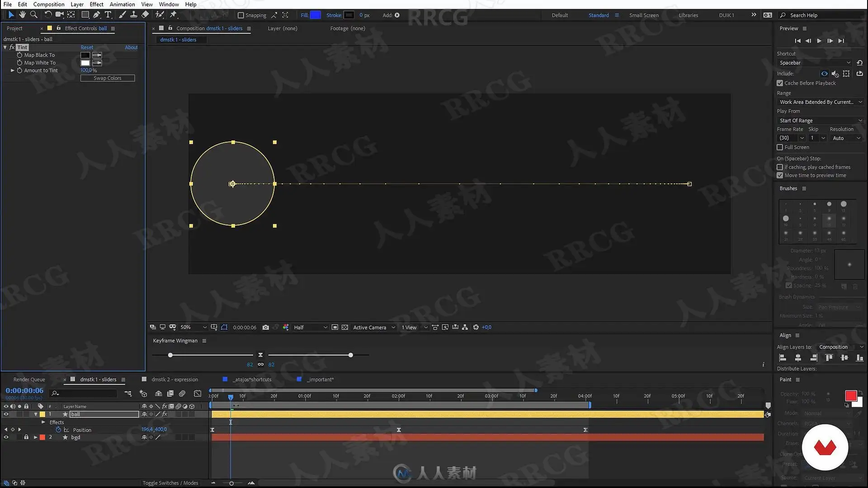
Task: Select the Hand tool
Action: (22, 15)
